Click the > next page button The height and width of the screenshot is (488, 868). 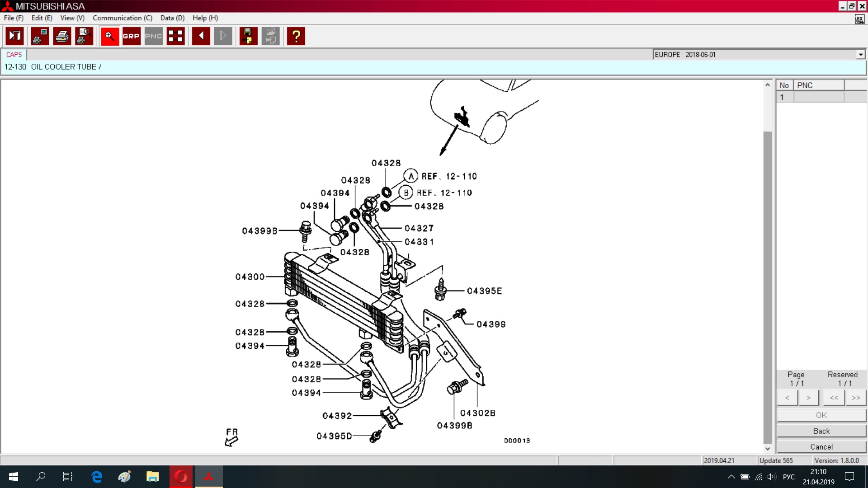coord(808,398)
